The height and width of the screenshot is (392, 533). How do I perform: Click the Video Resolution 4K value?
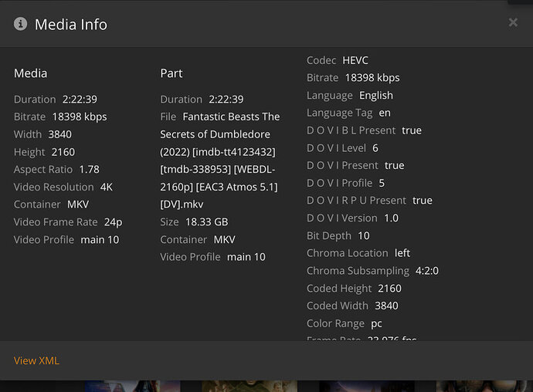coord(107,187)
